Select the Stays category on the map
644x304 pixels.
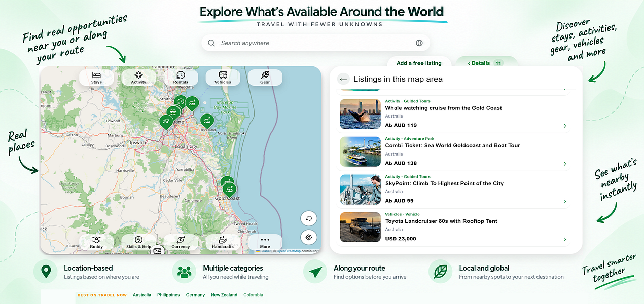96,77
